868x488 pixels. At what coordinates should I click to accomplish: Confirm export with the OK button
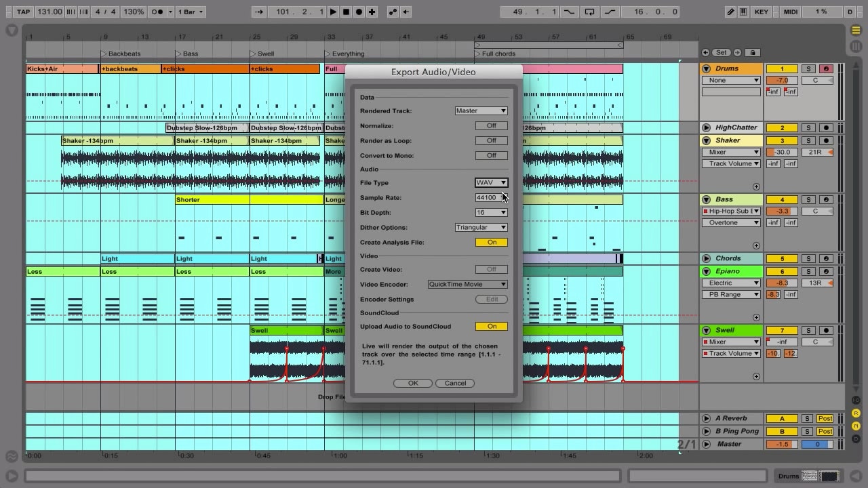tap(412, 383)
